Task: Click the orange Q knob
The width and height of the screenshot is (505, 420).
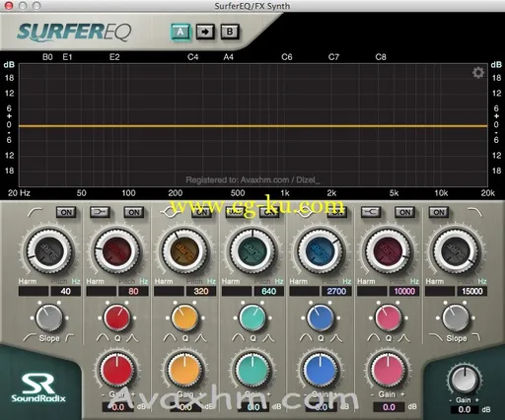Action: (x=184, y=317)
